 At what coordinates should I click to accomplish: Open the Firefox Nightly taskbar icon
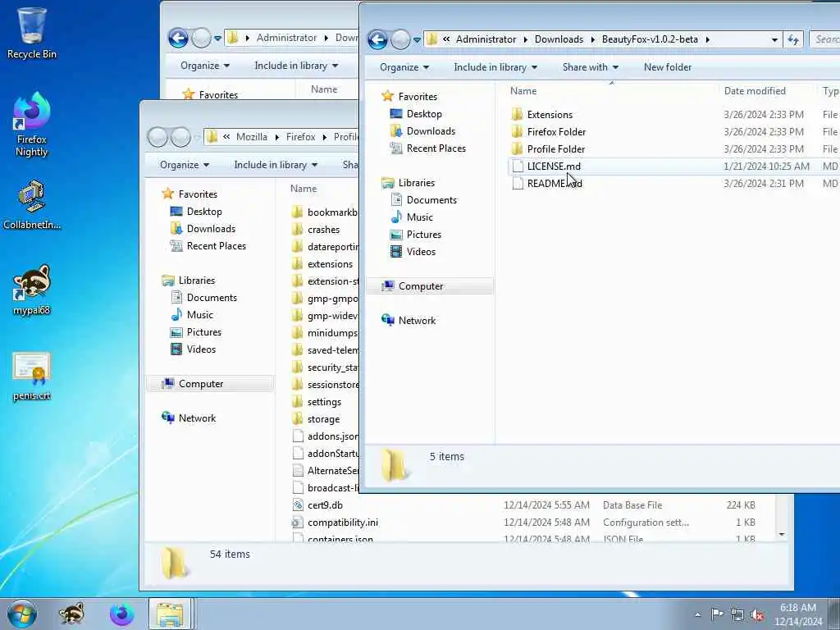pos(121,614)
